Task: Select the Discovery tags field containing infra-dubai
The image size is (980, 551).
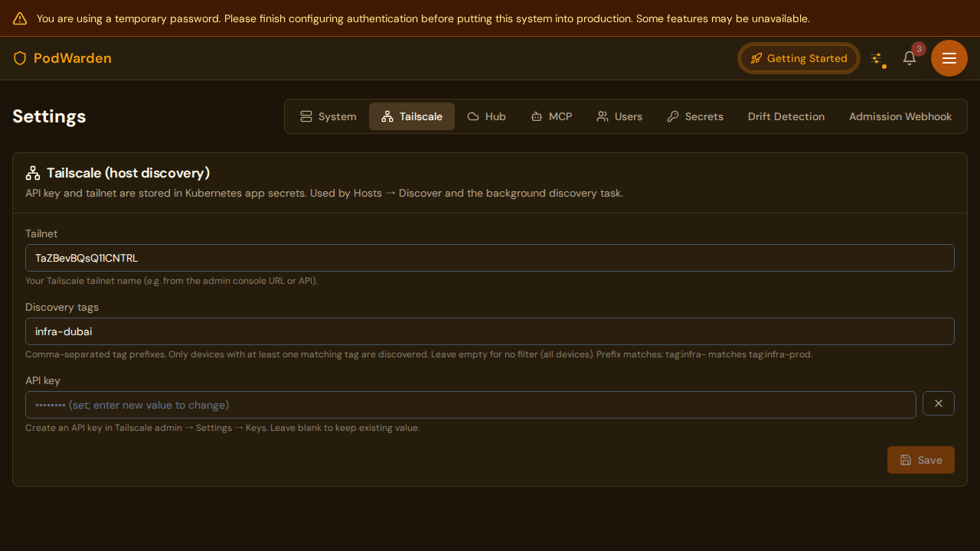Action: (490, 331)
